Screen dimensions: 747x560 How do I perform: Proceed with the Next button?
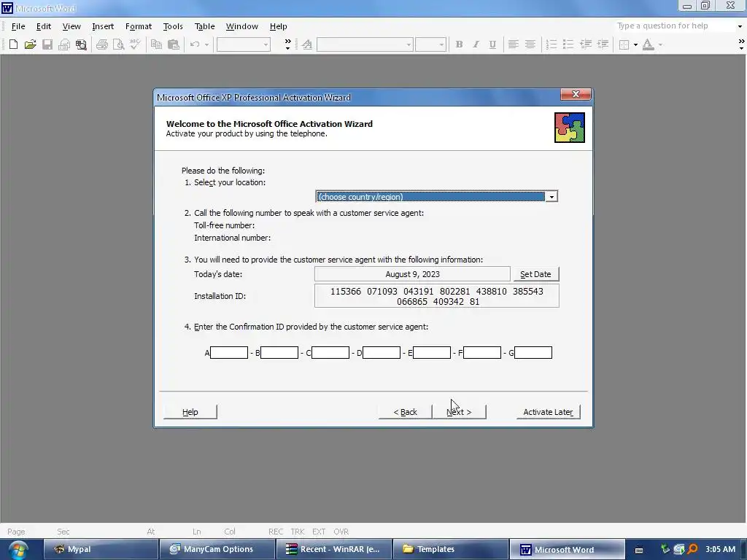click(460, 412)
